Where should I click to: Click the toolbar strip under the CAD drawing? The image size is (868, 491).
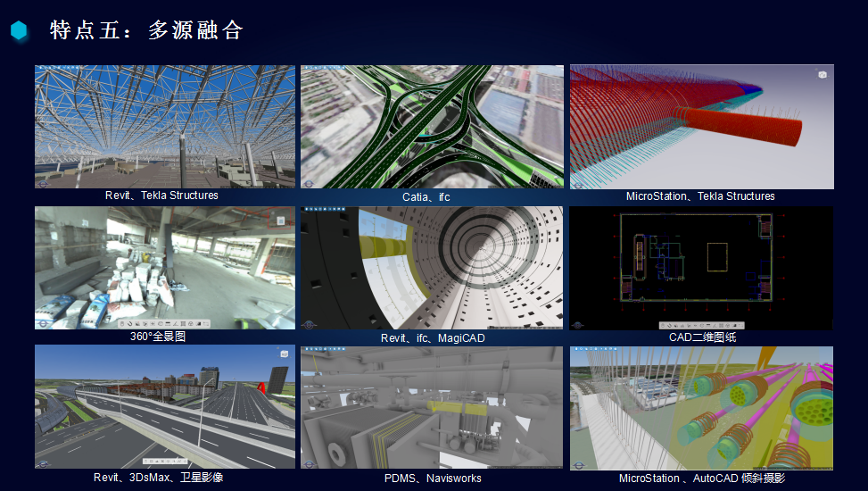point(701,325)
